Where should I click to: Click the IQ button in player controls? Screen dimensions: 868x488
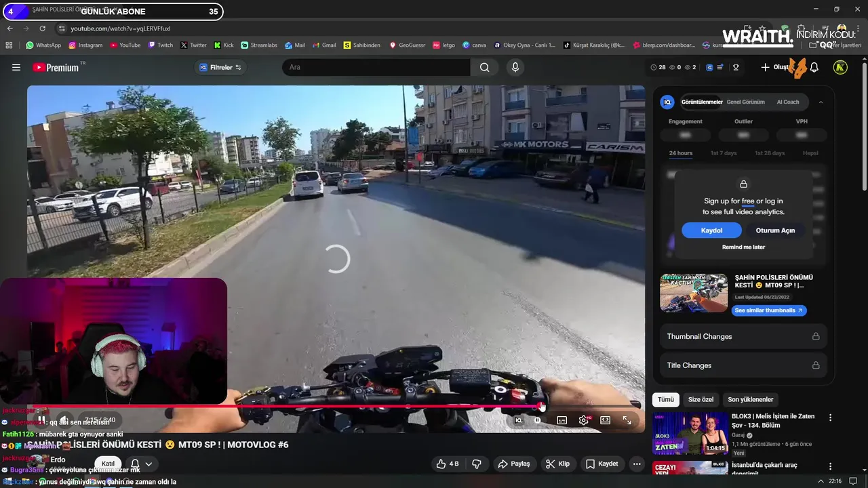coord(519,420)
